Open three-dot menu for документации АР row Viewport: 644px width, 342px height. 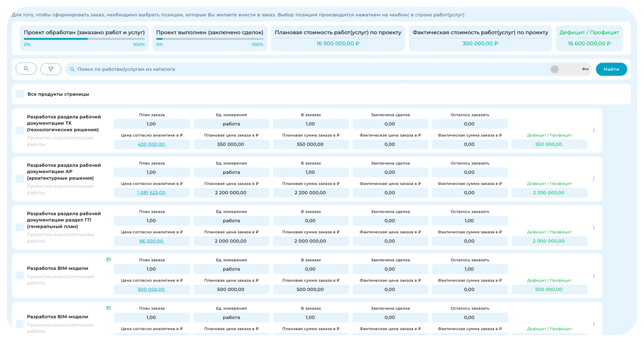(x=594, y=179)
